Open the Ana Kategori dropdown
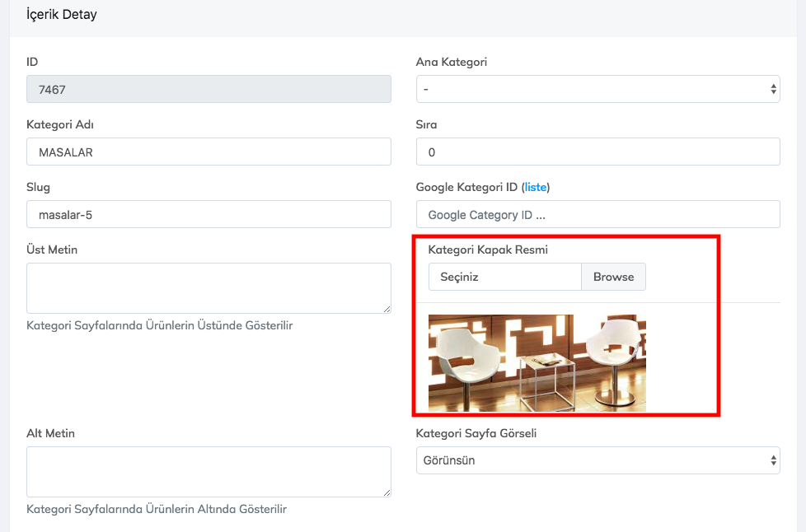 [597, 89]
